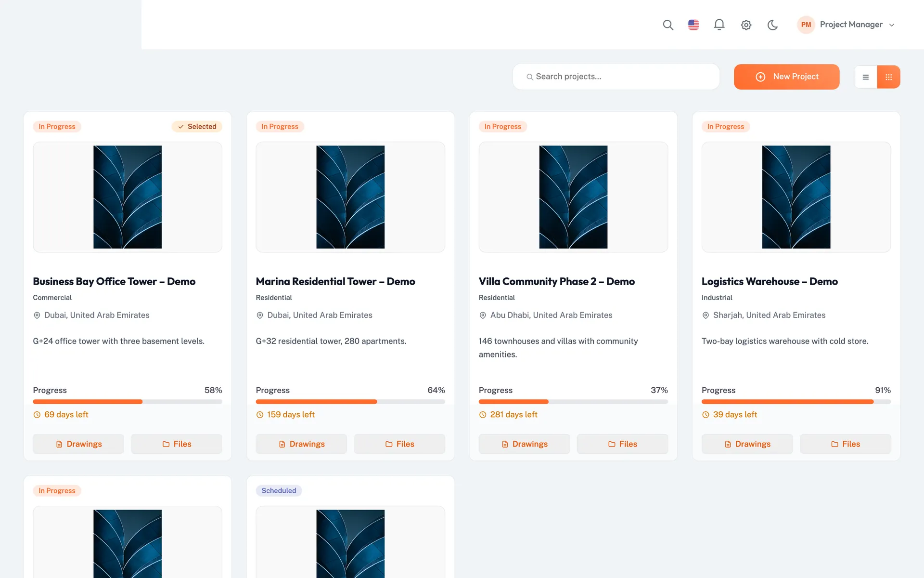
Task: Click the Industrial category label
Action: (x=717, y=298)
